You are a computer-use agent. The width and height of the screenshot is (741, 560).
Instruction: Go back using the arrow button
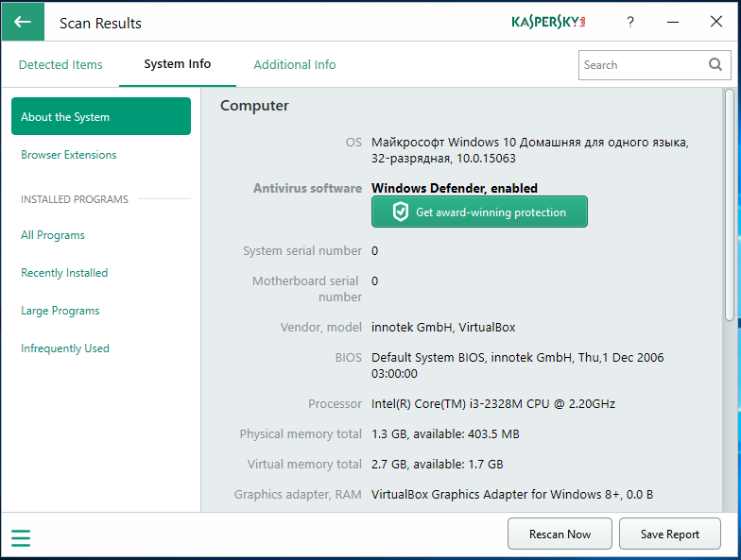coord(23,22)
